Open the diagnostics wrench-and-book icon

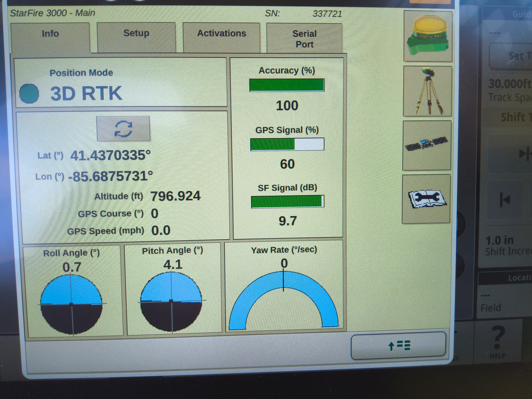[x=426, y=199]
